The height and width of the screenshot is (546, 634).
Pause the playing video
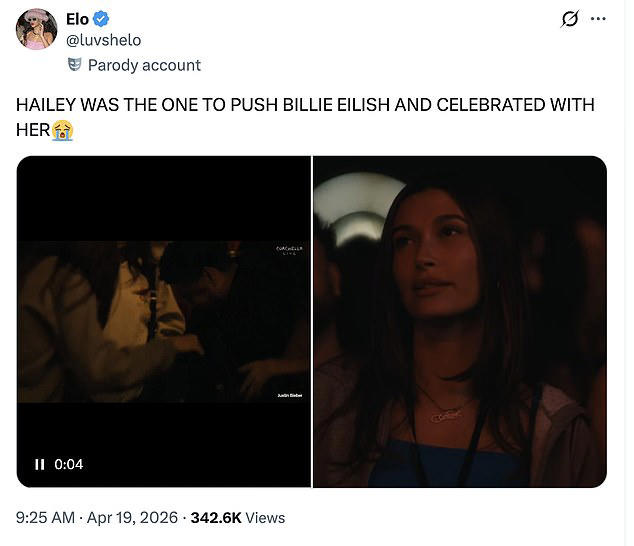pos(40,464)
